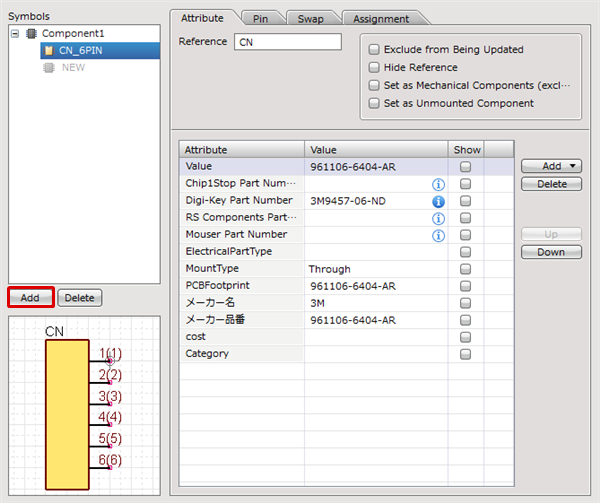Image resolution: width=600 pixels, height=503 pixels.
Task: Click the info icon in Chip1Stop Part Number row
Action: pyautogui.click(x=437, y=184)
